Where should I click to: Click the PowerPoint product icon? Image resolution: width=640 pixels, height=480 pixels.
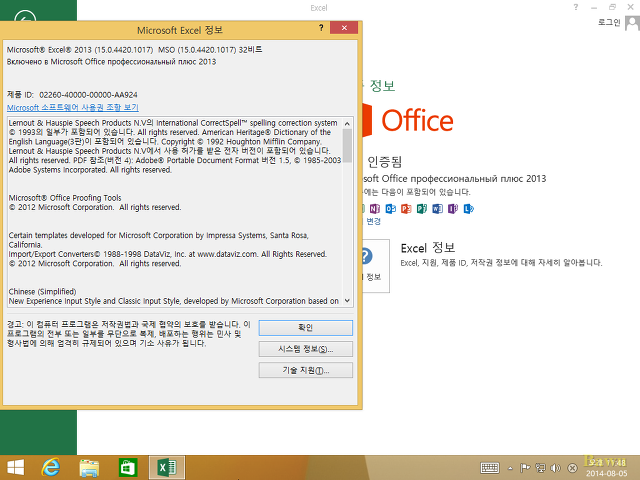point(406,209)
